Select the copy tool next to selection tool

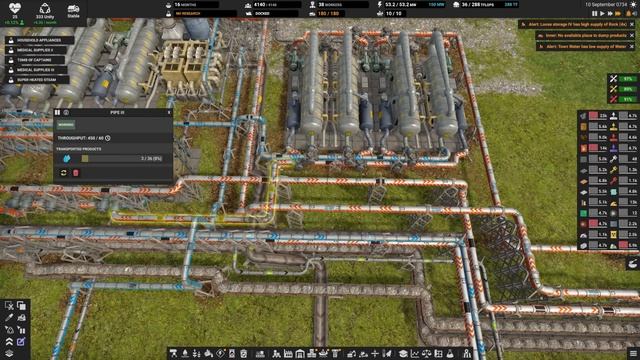click(22, 305)
